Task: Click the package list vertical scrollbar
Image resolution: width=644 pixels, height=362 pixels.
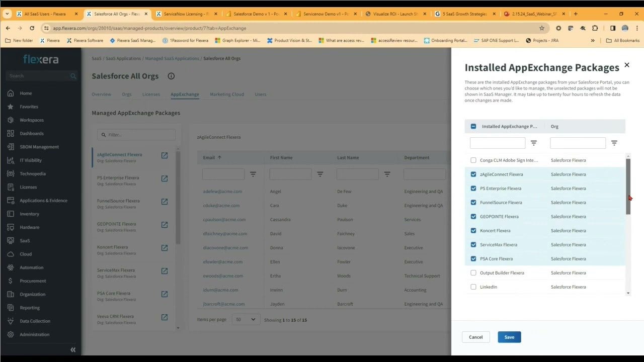Action: [628, 186]
